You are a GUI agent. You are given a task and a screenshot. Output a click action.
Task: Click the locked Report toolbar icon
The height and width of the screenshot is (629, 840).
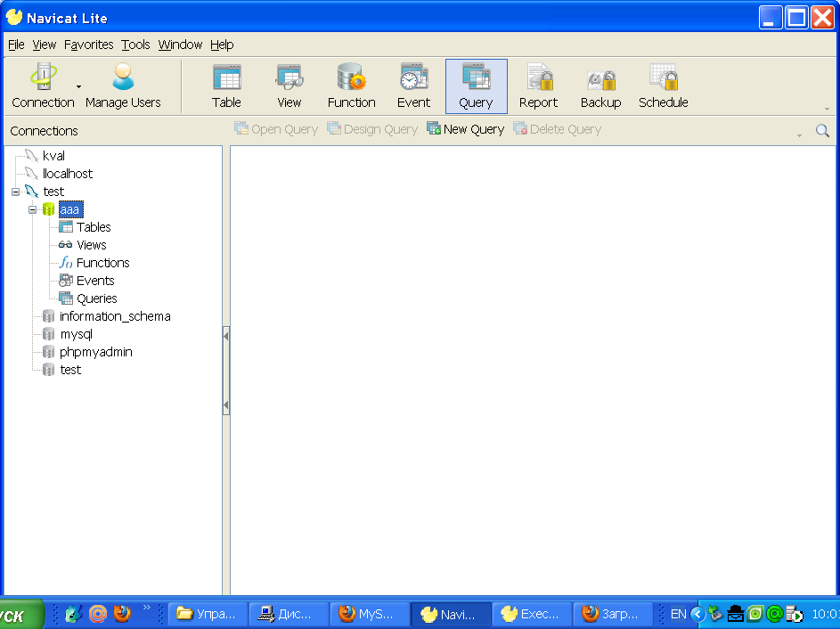pos(538,86)
